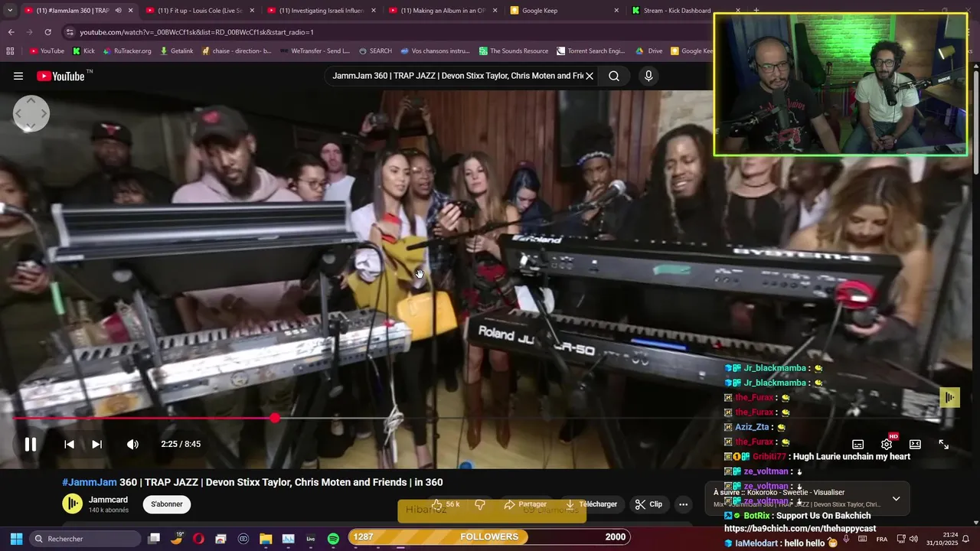Open the Jammcard channel name link

click(x=108, y=500)
